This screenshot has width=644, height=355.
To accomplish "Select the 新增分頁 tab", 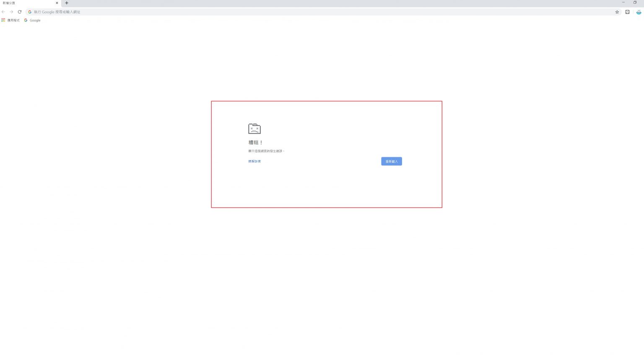I will click(x=25, y=3).
